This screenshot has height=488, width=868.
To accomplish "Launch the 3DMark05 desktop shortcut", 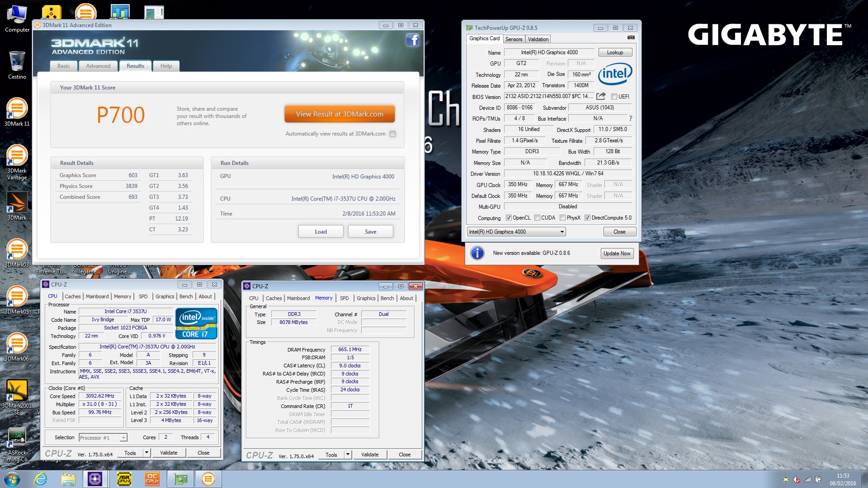I will click(x=17, y=300).
